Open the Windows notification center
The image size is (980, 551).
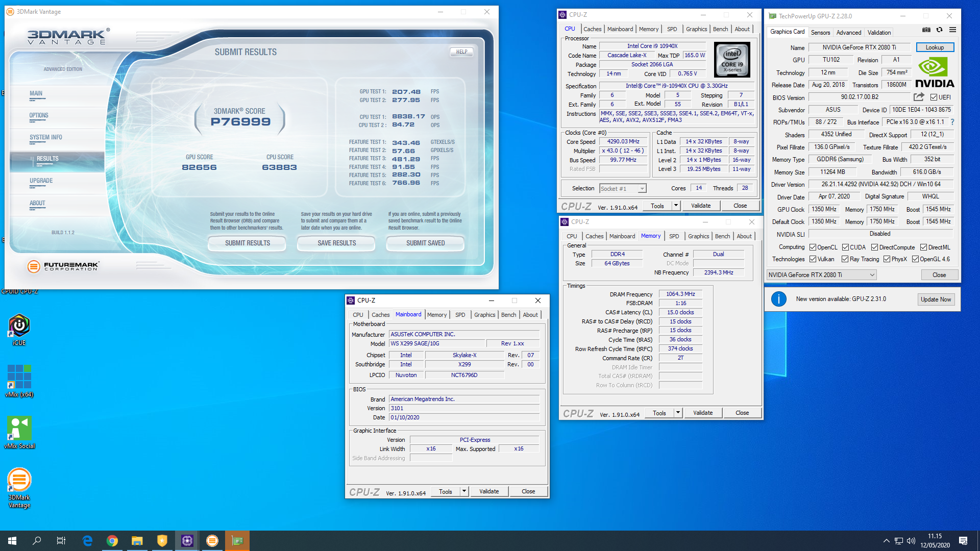click(963, 541)
